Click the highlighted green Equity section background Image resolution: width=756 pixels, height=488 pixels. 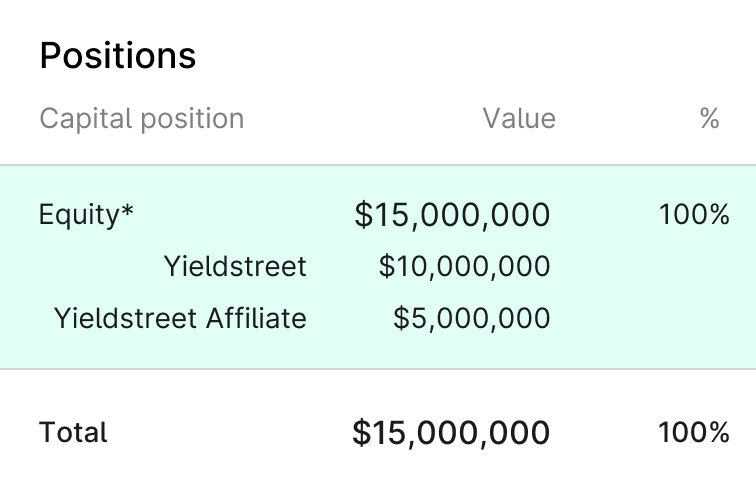click(378, 267)
